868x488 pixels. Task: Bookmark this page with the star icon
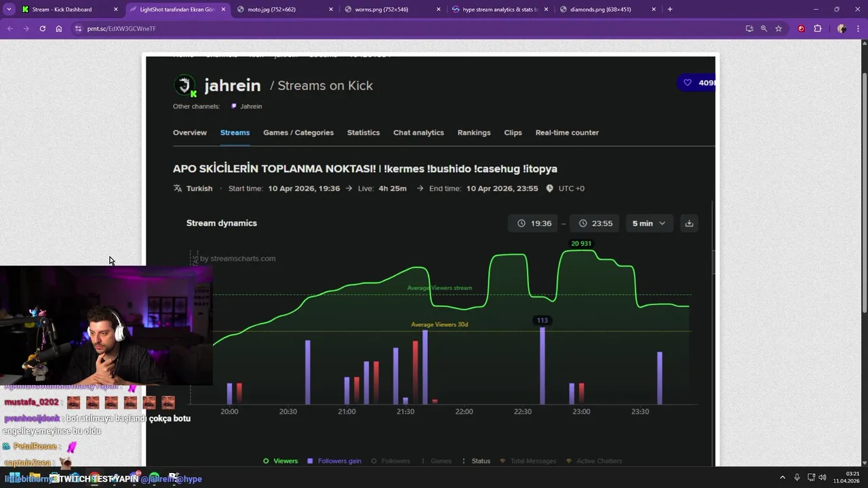point(778,28)
